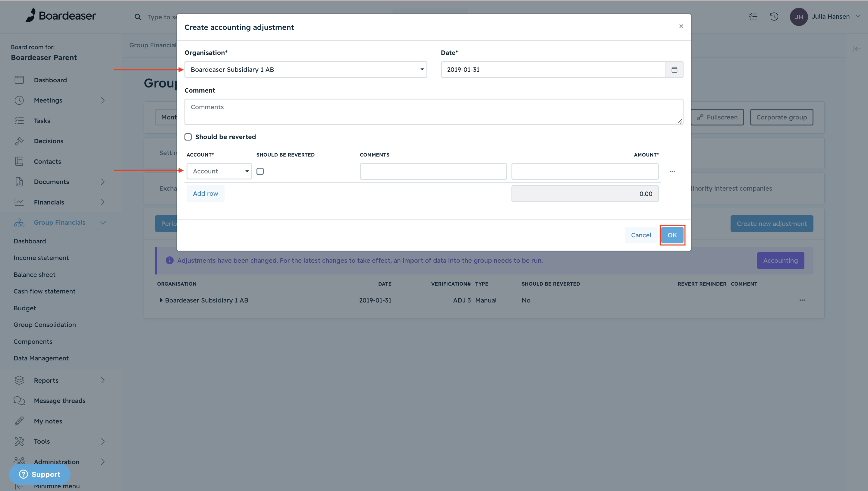
Task: Click the Documents file icon
Action: (x=19, y=182)
